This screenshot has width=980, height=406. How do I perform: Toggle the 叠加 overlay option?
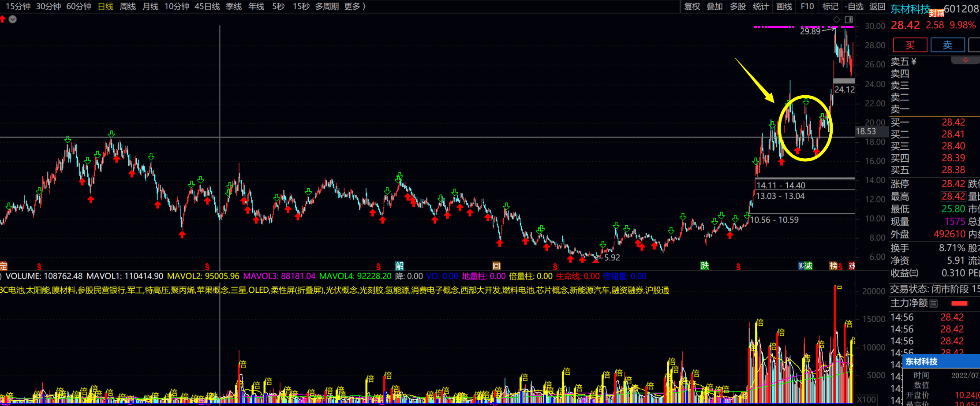coord(714,7)
